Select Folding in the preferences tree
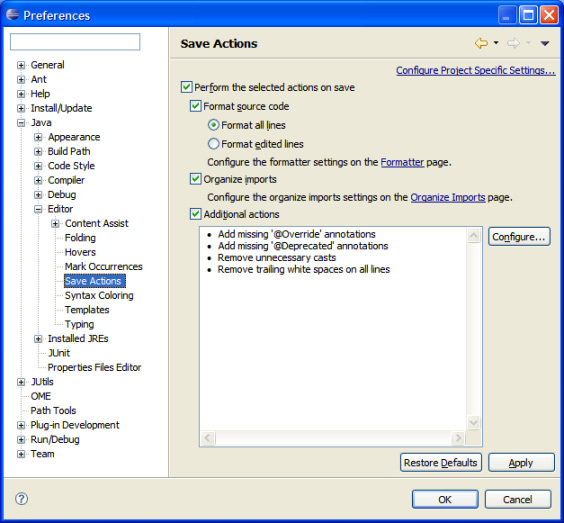The height and width of the screenshot is (523, 564). 80,238
